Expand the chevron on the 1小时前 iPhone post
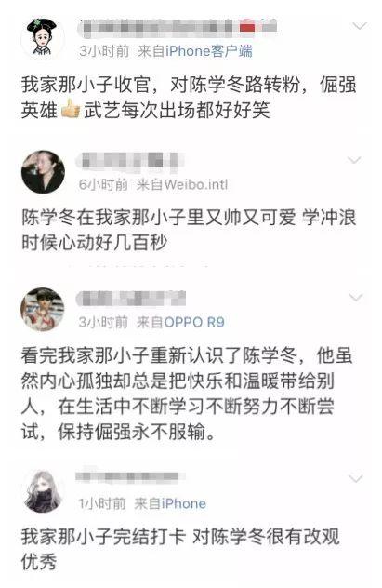Screen dimensions: 382x588 tap(356, 479)
